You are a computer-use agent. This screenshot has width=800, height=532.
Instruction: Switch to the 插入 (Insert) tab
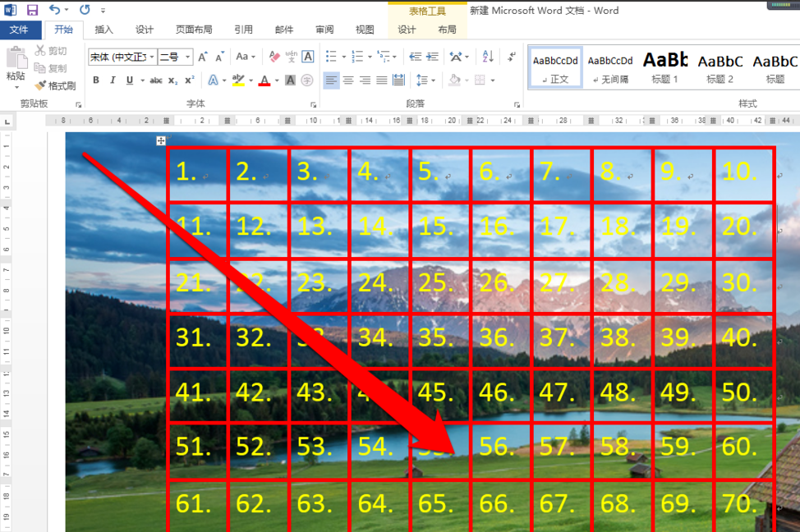point(103,30)
